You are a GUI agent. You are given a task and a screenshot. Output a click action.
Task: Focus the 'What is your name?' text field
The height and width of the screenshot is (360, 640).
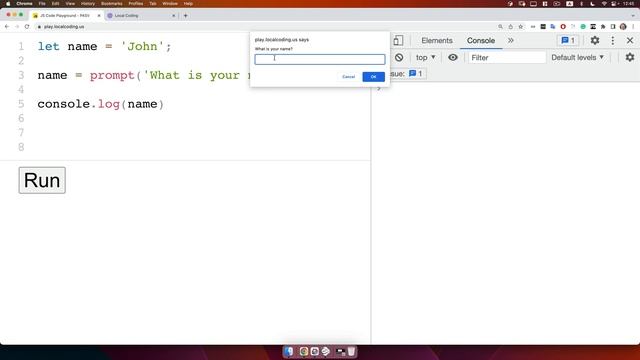click(320, 59)
